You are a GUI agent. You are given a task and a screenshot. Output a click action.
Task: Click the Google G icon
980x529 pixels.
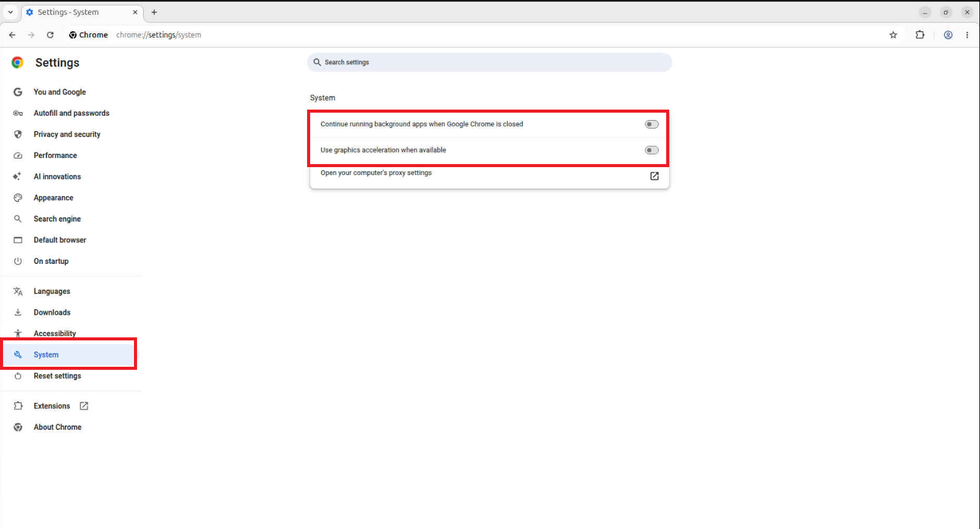tap(18, 92)
